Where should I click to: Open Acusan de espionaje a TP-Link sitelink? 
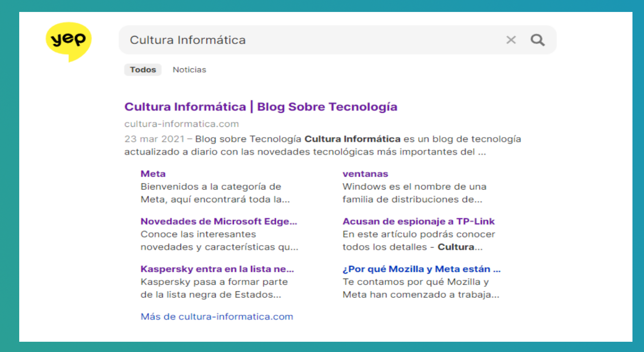pos(419,221)
